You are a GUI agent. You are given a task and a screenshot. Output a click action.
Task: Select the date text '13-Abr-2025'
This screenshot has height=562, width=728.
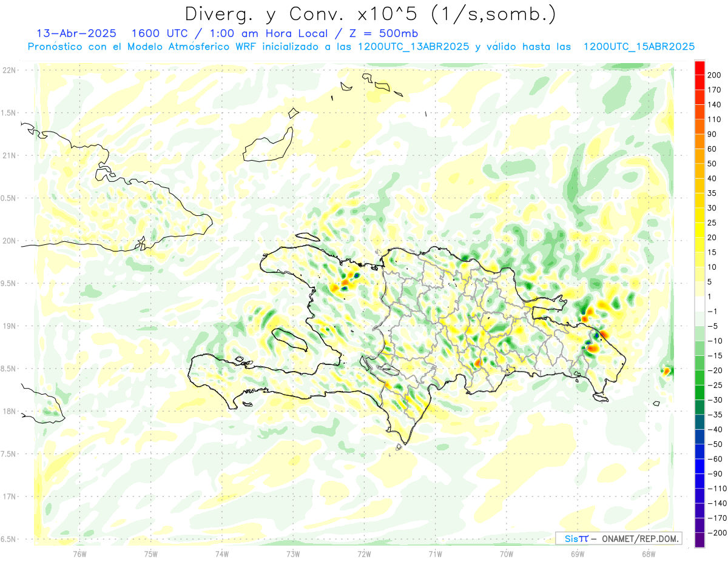(76, 33)
